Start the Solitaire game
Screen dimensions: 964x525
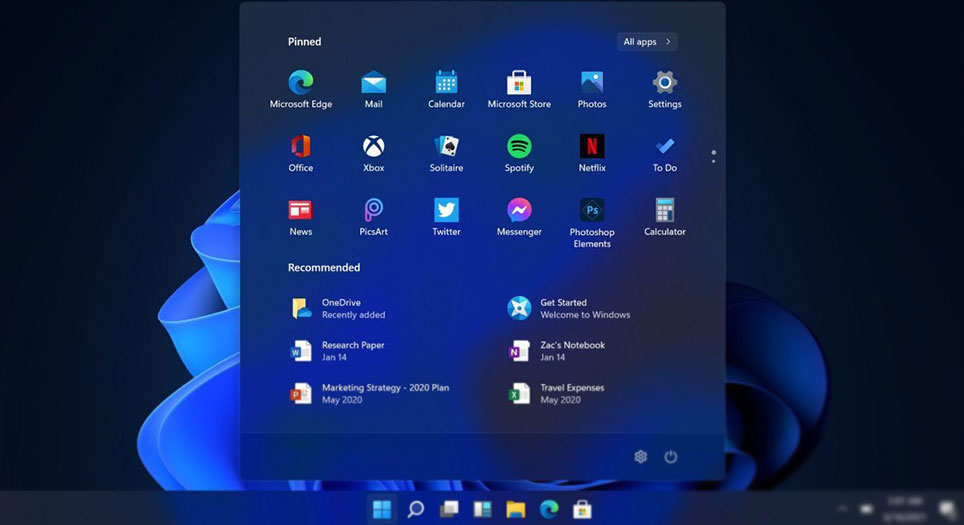click(x=446, y=153)
